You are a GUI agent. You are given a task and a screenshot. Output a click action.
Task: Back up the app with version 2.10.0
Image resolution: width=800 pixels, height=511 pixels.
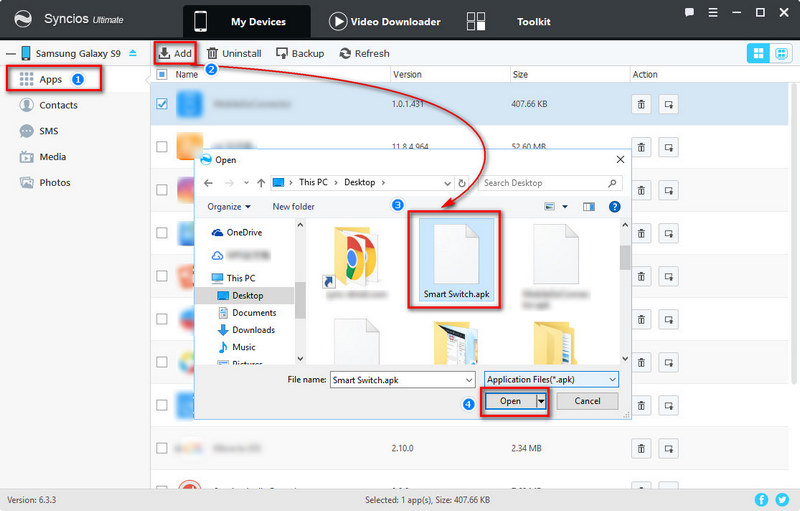(668, 449)
